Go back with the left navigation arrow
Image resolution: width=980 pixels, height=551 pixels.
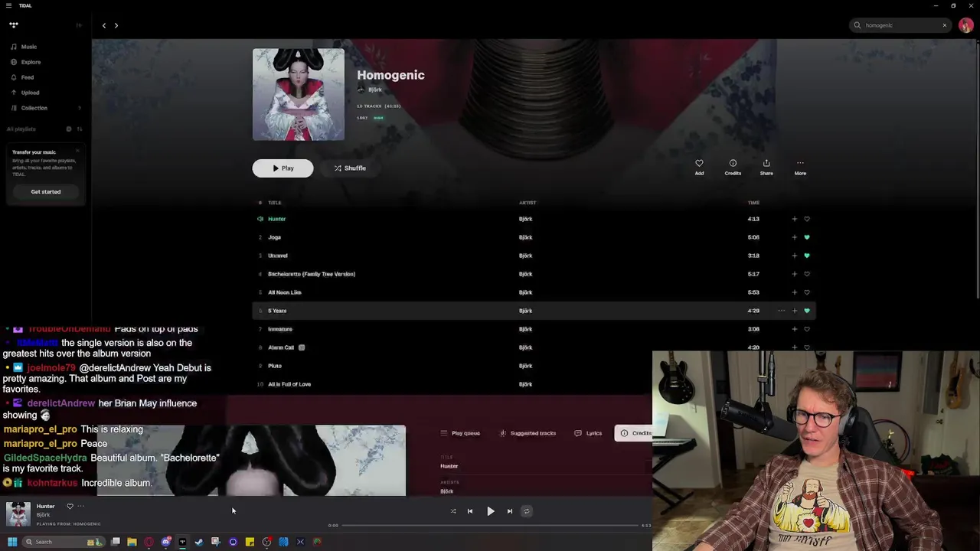(x=104, y=25)
